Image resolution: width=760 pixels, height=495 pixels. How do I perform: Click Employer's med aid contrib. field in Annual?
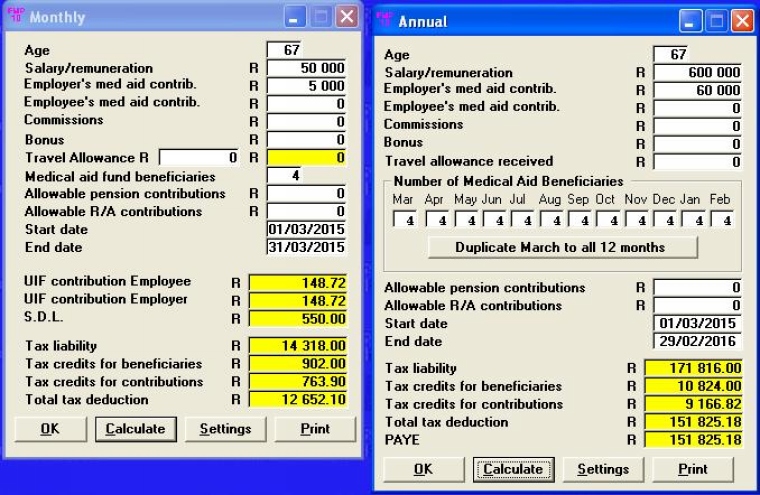(697, 90)
